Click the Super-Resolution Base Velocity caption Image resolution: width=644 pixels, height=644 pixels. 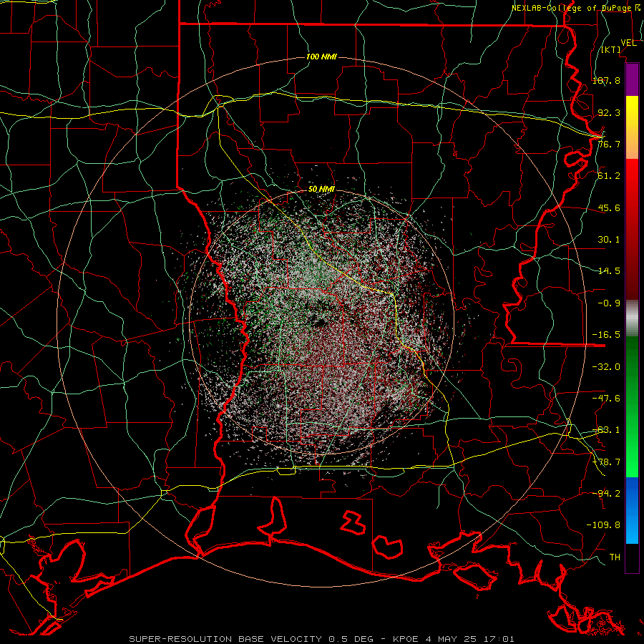[x=321, y=639]
